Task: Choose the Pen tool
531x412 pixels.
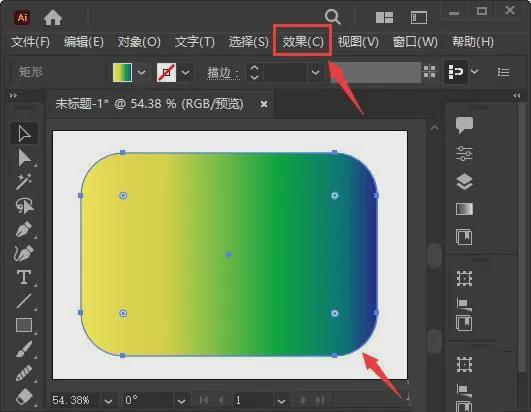Action: 24,230
